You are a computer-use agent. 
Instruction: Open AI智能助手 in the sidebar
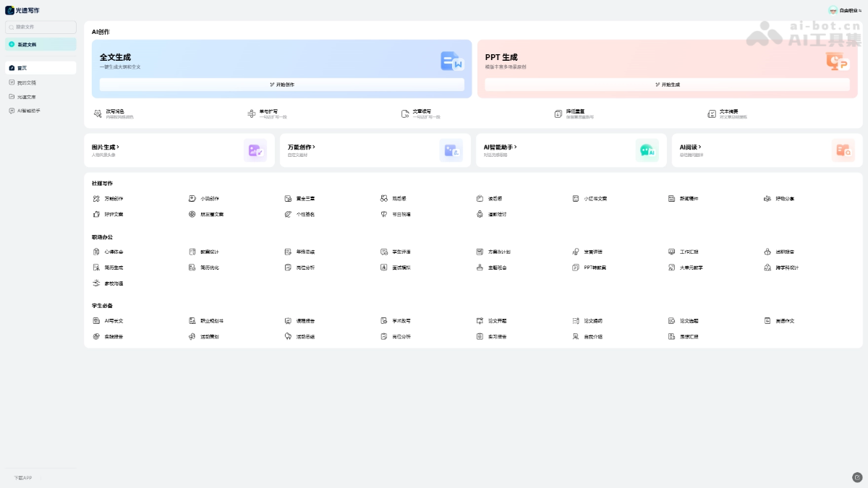pos(41,111)
